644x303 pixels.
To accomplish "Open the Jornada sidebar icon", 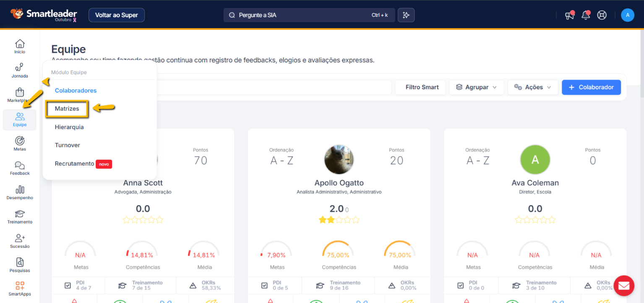I will [20, 70].
